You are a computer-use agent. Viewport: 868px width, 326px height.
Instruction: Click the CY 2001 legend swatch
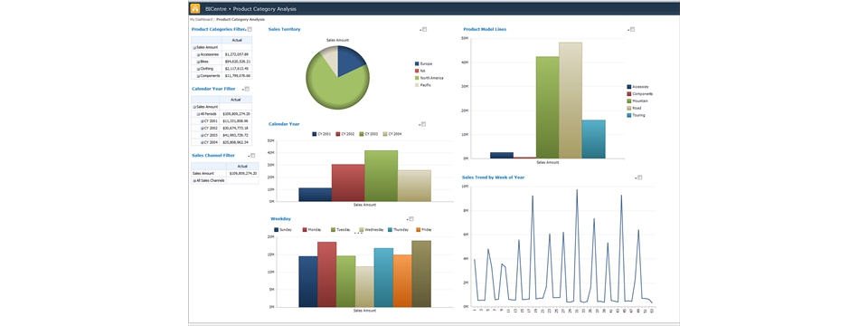tap(315, 134)
